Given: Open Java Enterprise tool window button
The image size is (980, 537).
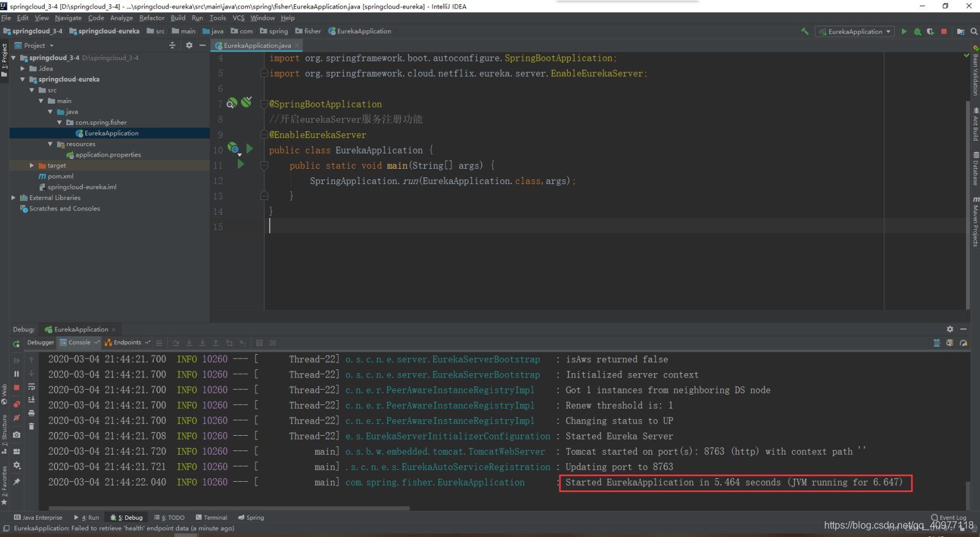Looking at the screenshot, I should pos(38,517).
